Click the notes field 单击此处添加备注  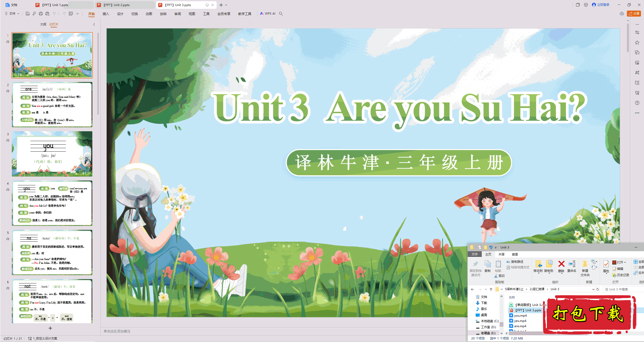[117, 331]
